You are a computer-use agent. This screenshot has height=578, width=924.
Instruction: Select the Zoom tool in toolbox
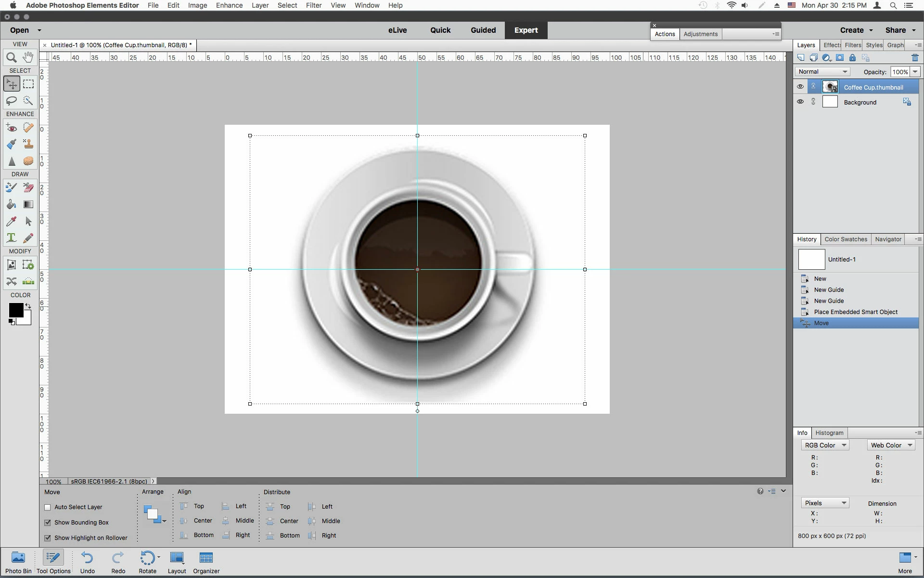point(12,58)
